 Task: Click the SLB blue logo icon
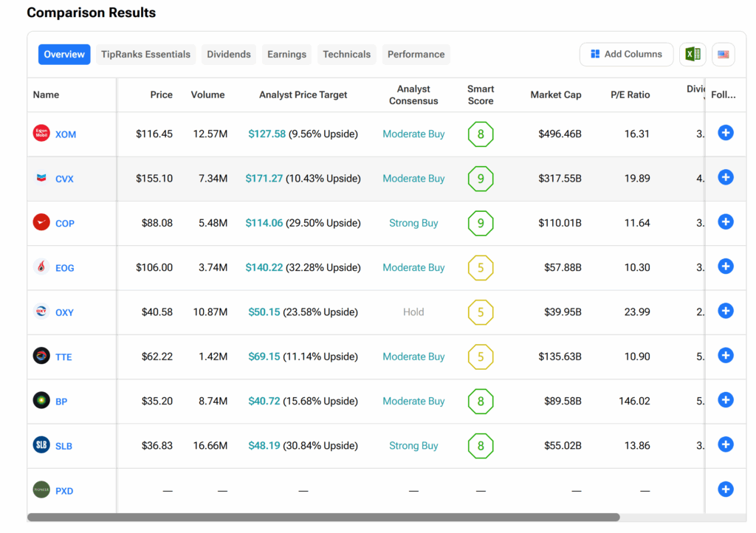[x=41, y=445]
